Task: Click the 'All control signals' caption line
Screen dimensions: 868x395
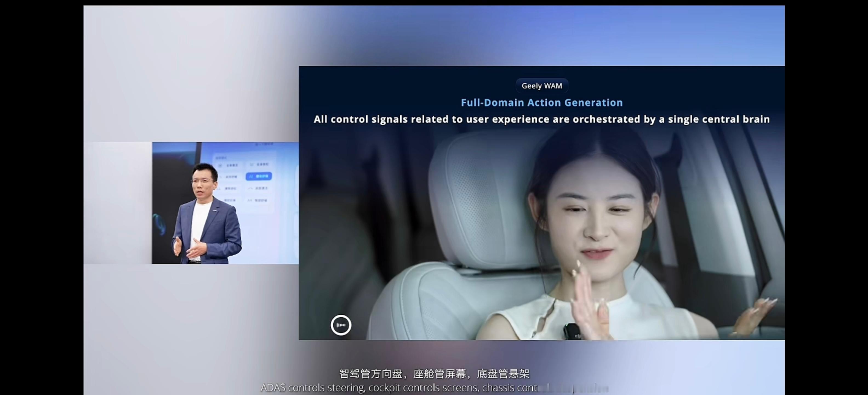Action: point(541,119)
